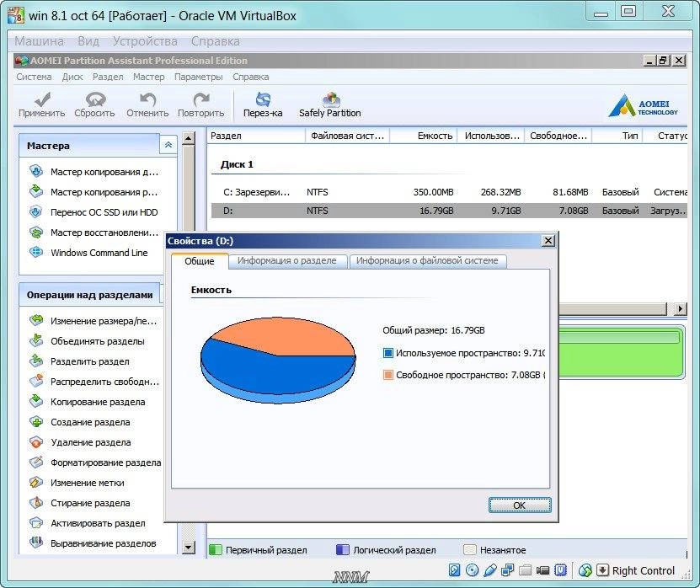Click the disk usage pie chart
The width and height of the screenshot is (700, 588).
278,360
